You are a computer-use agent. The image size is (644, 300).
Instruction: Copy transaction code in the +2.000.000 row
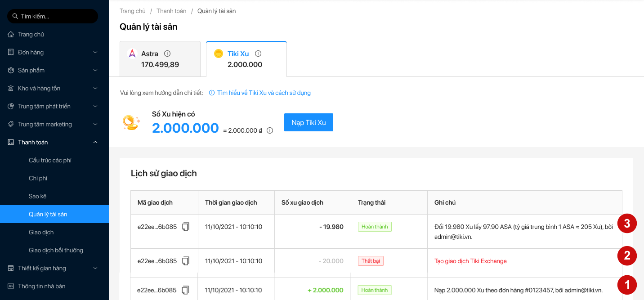(185, 290)
